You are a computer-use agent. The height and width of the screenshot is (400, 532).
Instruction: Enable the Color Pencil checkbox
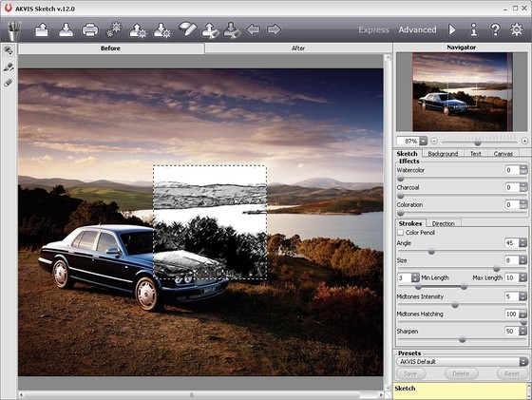[x=400, y=233]
